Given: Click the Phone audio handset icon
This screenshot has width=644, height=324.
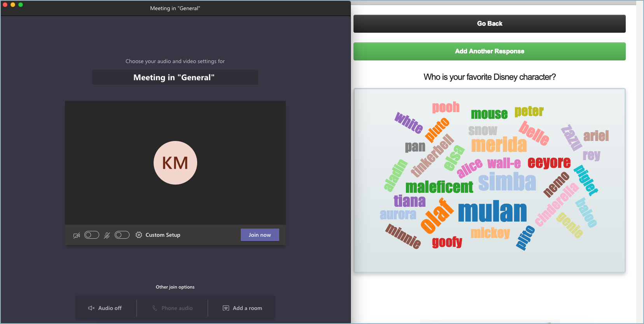Looking at the screenshot, I should click(155, 308).
